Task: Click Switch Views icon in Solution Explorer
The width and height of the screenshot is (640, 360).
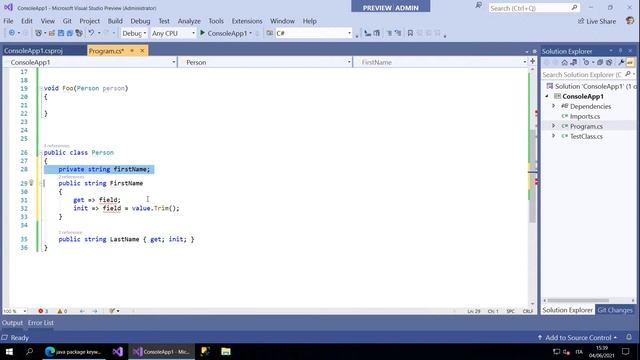Action: click(x=574, y=62)
